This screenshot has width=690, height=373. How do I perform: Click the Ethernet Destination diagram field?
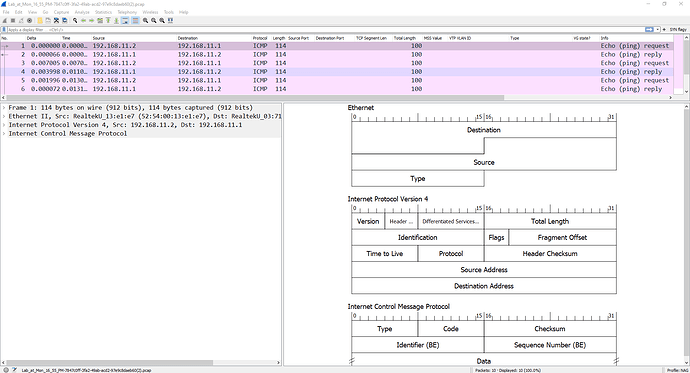coord(484,130)
